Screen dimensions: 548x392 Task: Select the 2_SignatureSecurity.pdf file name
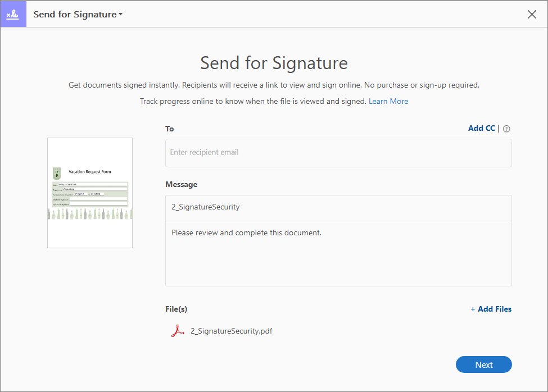[232, 331]
